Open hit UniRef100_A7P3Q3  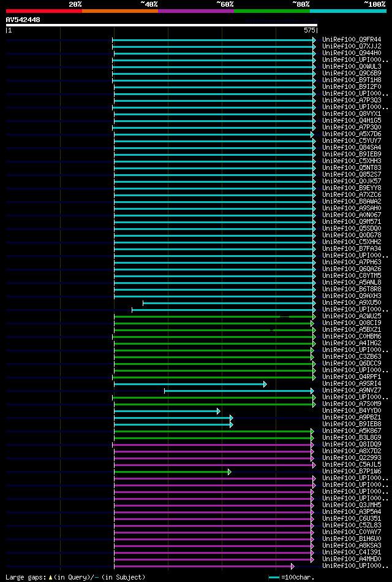(352, 101)
